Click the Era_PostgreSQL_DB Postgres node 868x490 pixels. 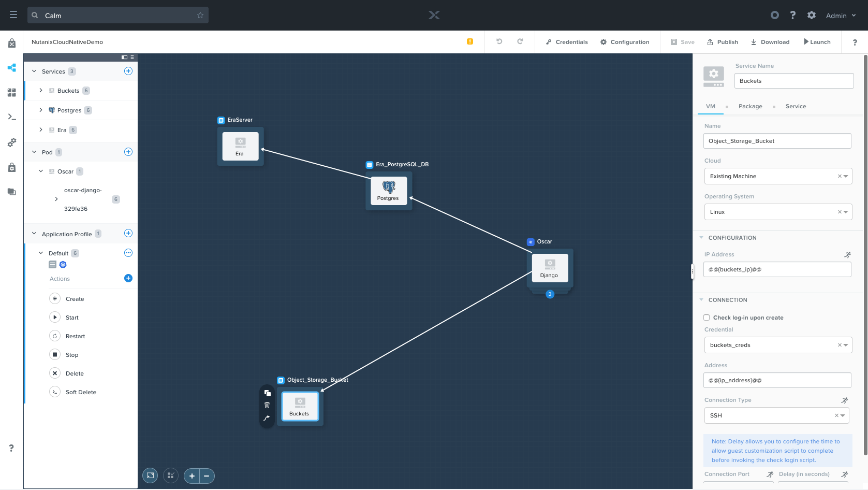[389, 191]
